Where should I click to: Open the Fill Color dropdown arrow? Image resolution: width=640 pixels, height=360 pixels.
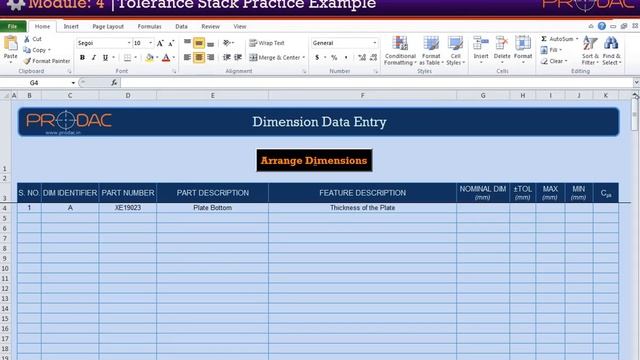click(x=157, y=58)
